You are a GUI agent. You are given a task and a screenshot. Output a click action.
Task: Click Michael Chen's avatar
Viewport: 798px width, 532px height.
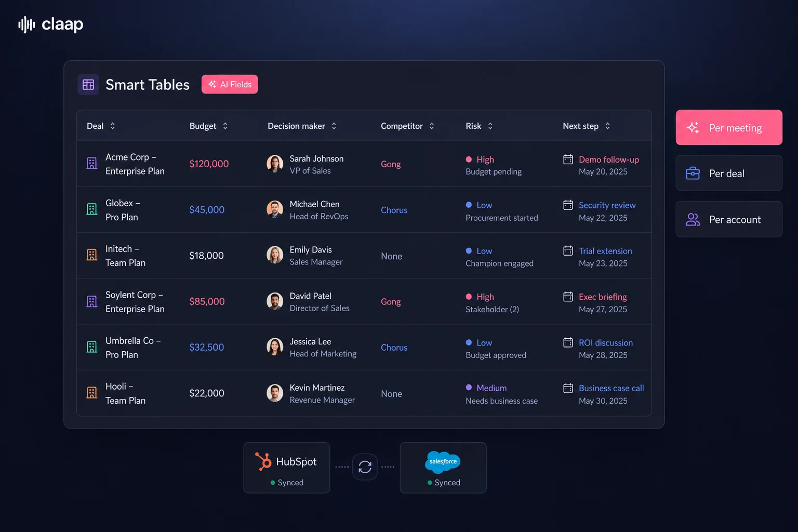pos(275,209)
